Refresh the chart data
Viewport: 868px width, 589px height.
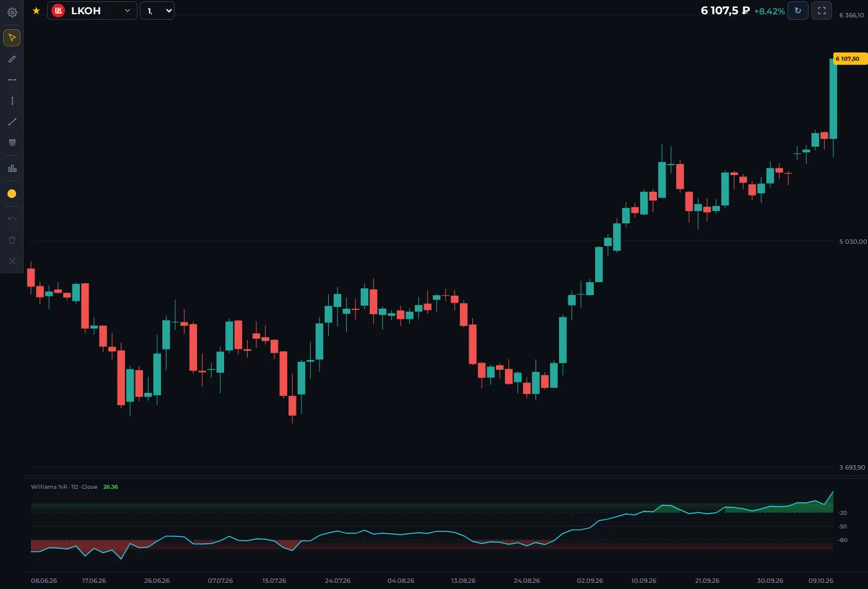pos(797,11)
